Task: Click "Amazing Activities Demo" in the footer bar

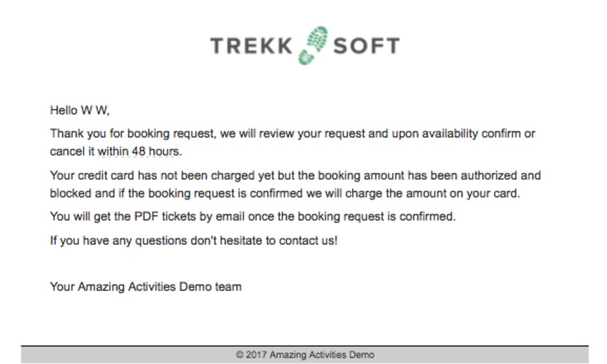Action: (325, 355)
